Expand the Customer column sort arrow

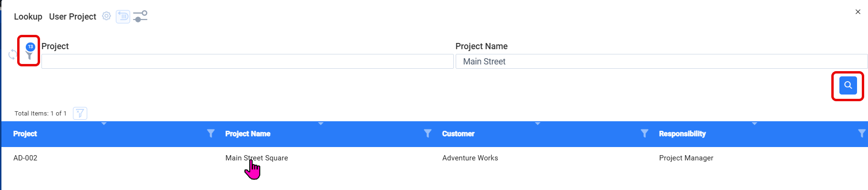click(538, 124)
